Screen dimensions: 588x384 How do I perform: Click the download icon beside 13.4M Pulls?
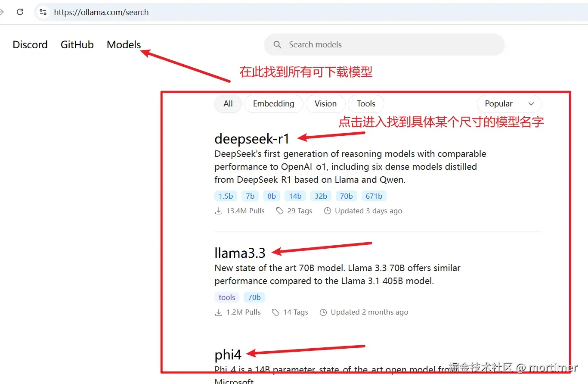219,211
